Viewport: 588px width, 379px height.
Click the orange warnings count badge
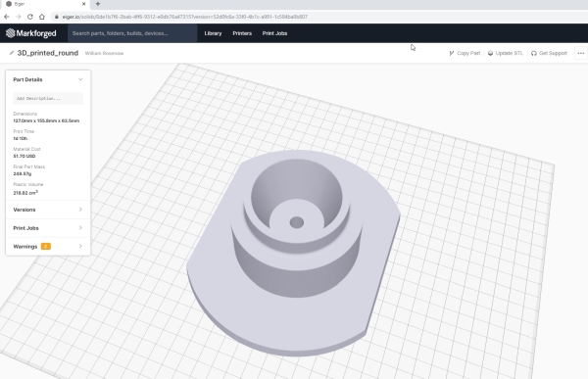coord(46,246)
